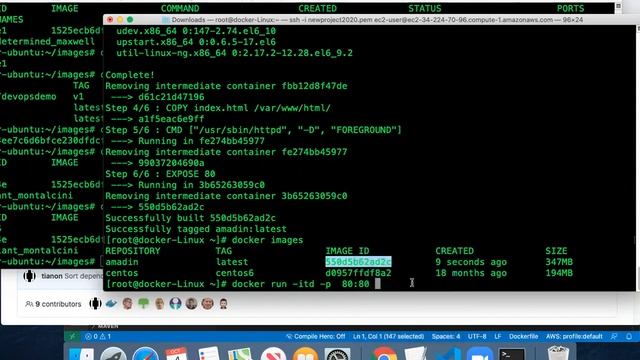Image resolution: width=640 pixels, height=360 pixels.
Task: Place cursor at the docker run command prompt
Action: point(378,284)
